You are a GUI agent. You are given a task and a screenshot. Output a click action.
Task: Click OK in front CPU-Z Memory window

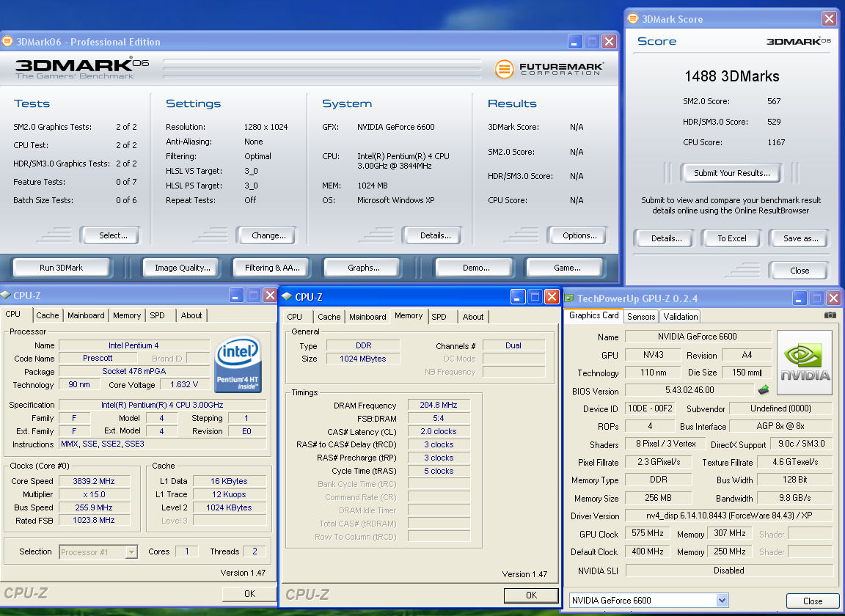point(531,595)
